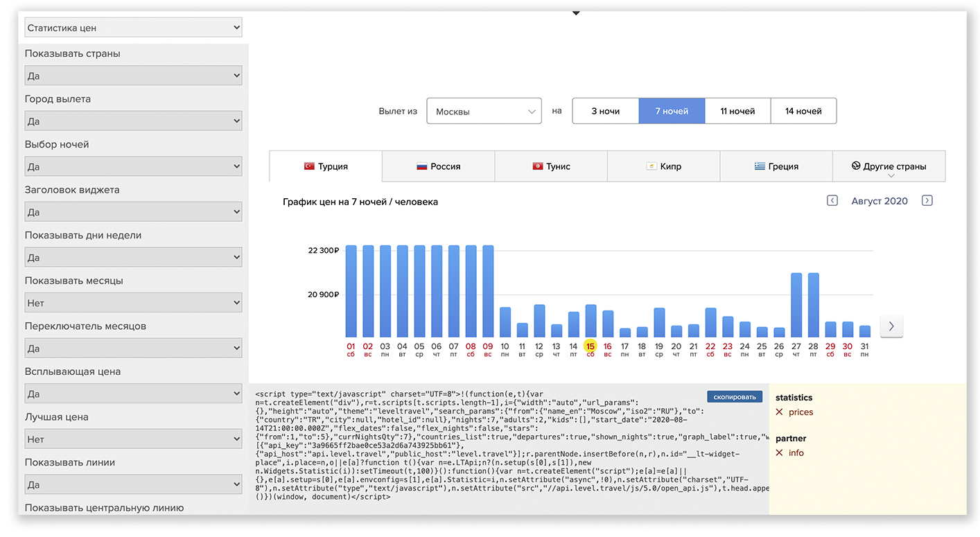The height and width of the screenshot is (537, 980).
Task: Select 11 ночей duration
Action: pyautogui.click(x=737, y=111)
